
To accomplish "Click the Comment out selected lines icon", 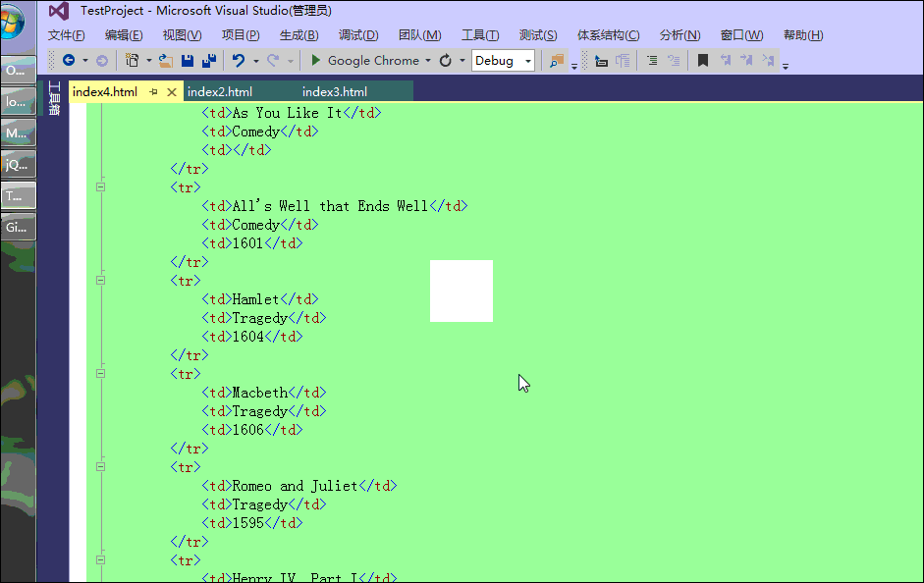I will [x=652, y=60].
